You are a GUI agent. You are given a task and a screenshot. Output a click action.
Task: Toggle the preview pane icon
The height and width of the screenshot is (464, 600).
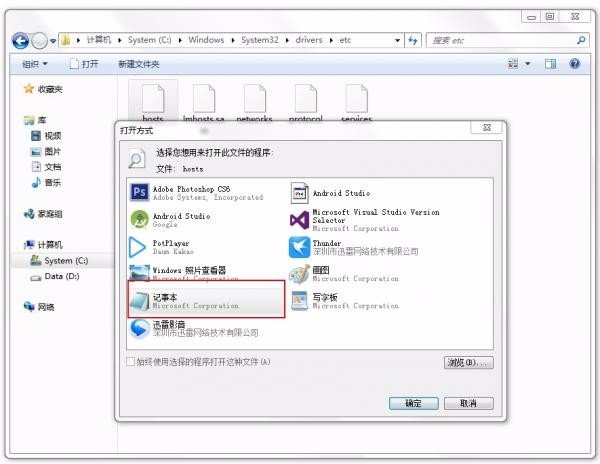click(x=551, y=63)
